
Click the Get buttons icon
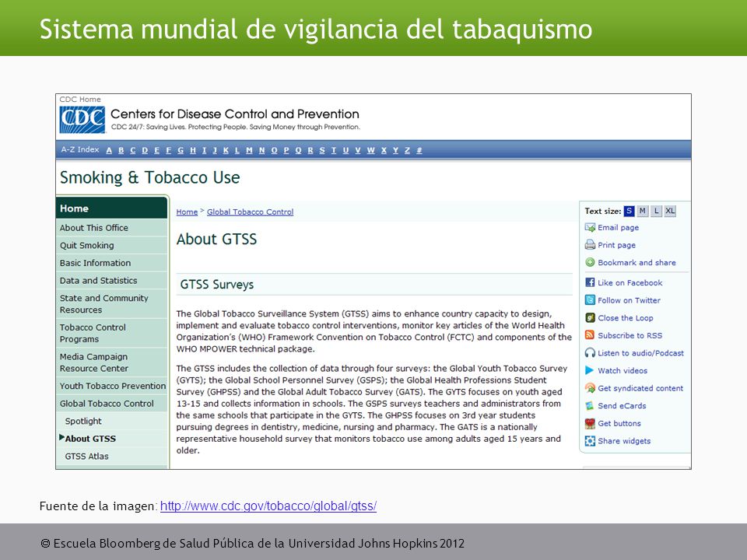590,423
